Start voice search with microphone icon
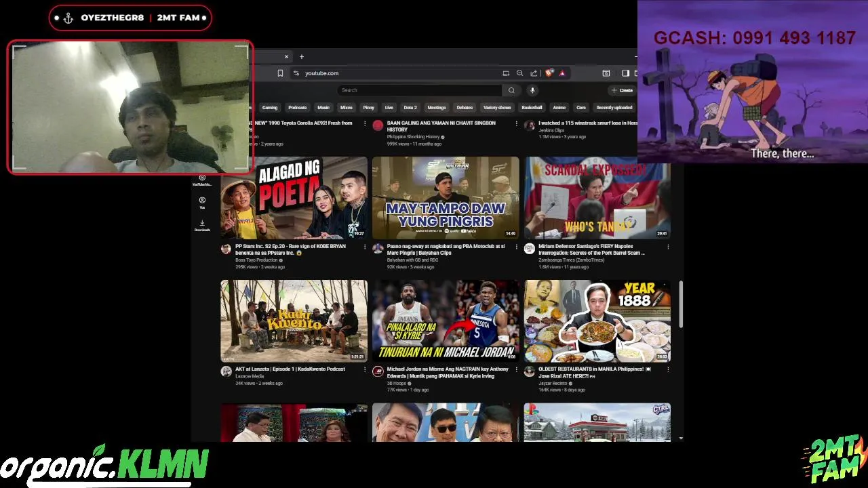The height and width of the screenshot is (488, 868). (532, 90)
